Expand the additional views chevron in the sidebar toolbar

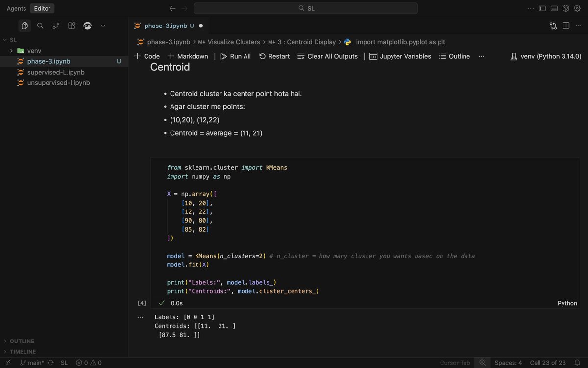103,26
